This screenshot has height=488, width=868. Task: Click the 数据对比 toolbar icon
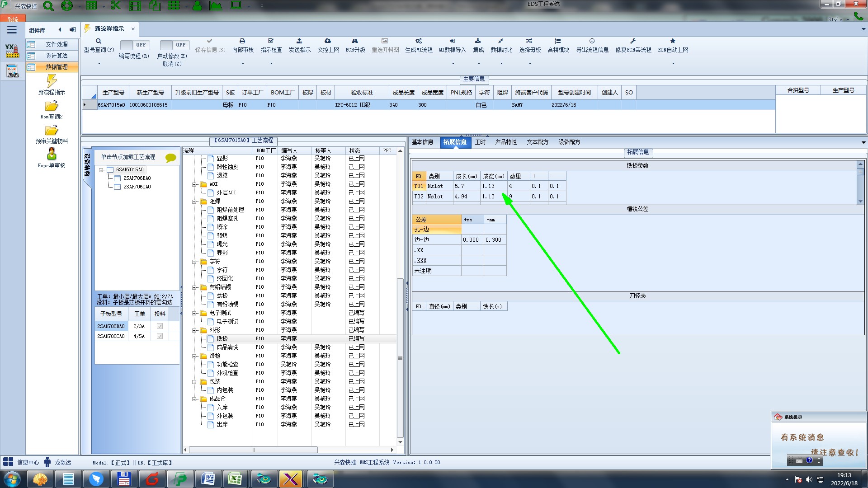[x=501, y=41]
